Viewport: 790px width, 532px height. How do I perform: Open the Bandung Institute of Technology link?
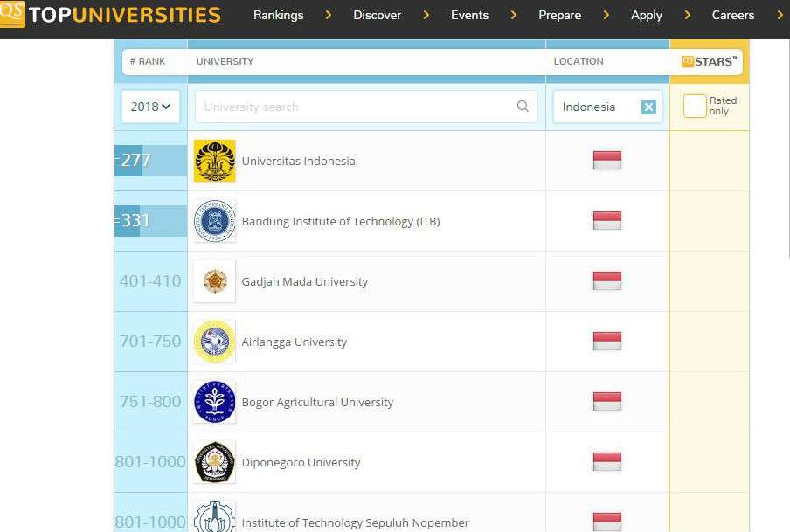[341, 222]
